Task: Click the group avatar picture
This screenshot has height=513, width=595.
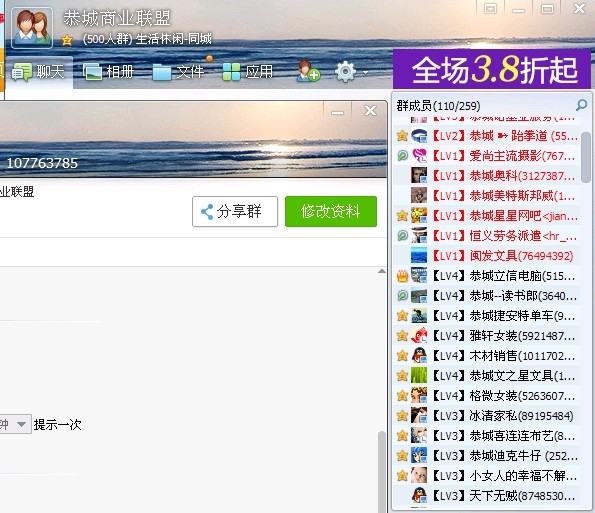Action: point(32,28)
